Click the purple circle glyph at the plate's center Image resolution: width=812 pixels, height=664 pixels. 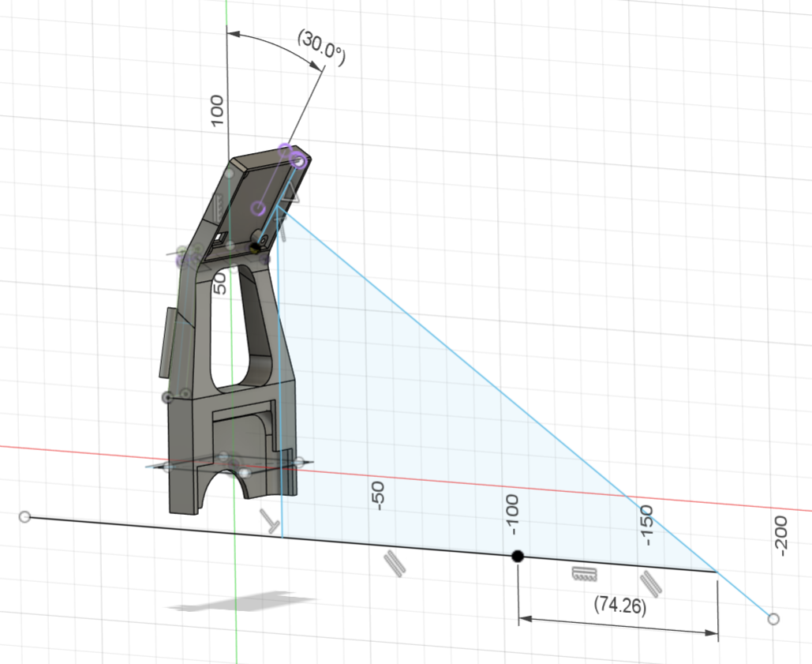pos(256,208)
